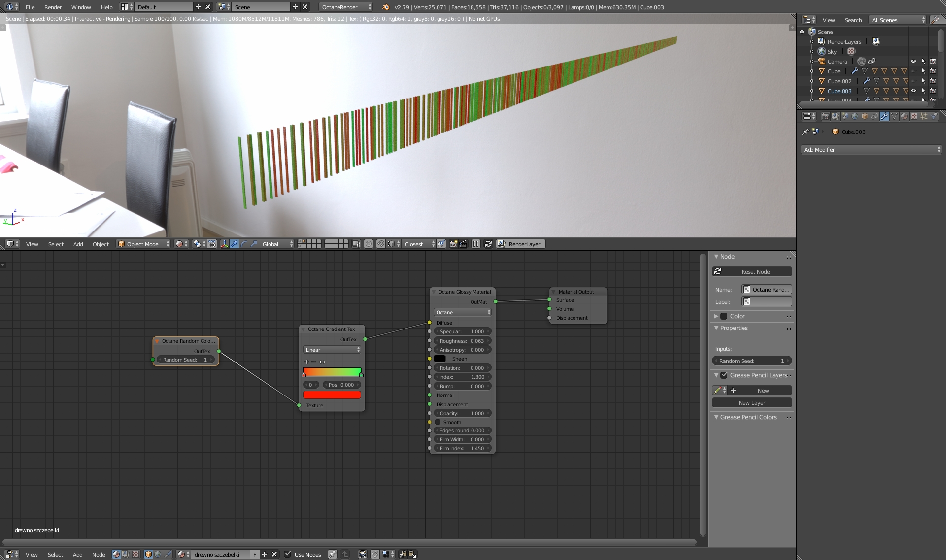946x560 pixels.
Task: Open the Modifiers properties tab (wrench icon)
Action: (x=884, y=116)
